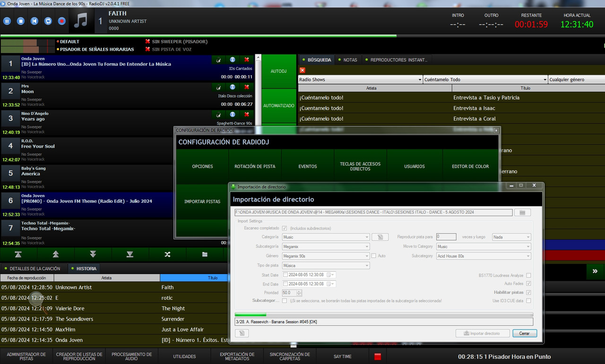
Task: Click the AUTOMATIZADO button
Action: [x=279, y=106]
